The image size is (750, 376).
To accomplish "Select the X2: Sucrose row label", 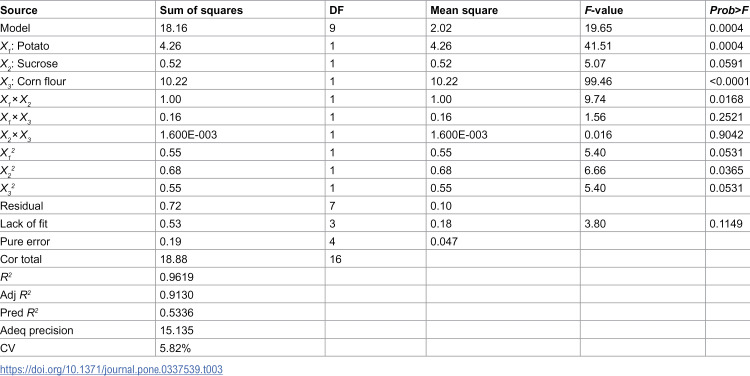I will click(29, 64).
